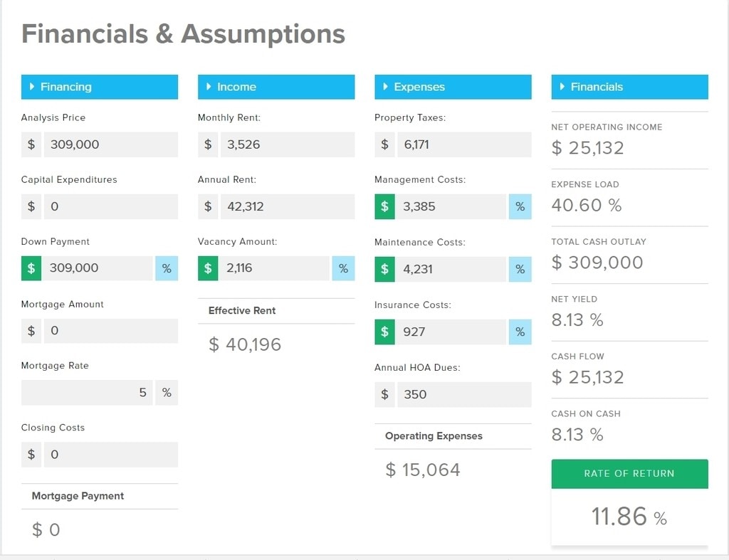Collapse the Income section header
This screenshot has height=560, width=729.
[x=276, y=87]
